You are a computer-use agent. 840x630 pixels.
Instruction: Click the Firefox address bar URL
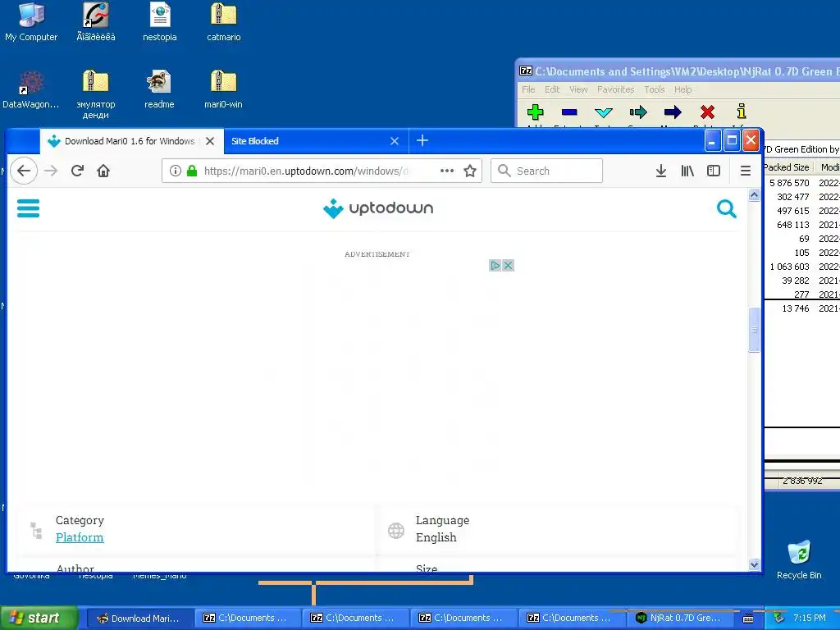(x=307, y=171)
